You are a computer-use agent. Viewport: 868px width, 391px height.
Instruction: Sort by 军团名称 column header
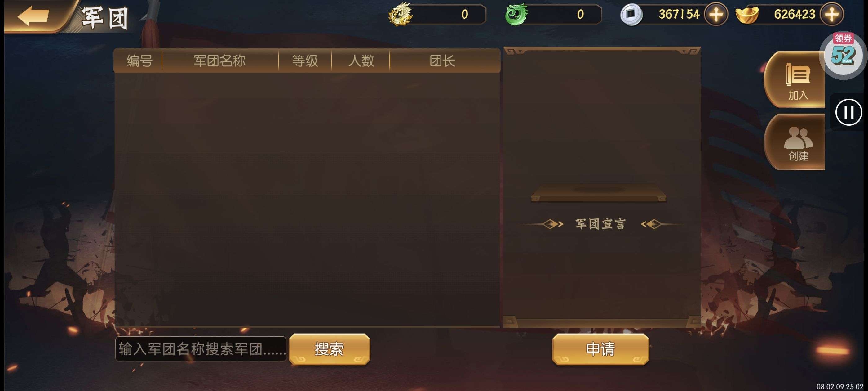coord(220,61)
